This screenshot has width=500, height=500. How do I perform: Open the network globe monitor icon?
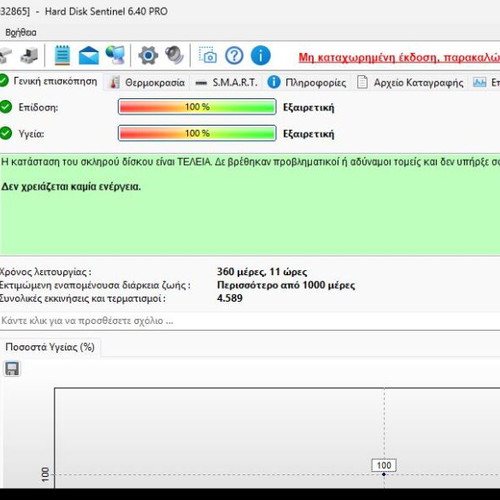coord(115,55)
